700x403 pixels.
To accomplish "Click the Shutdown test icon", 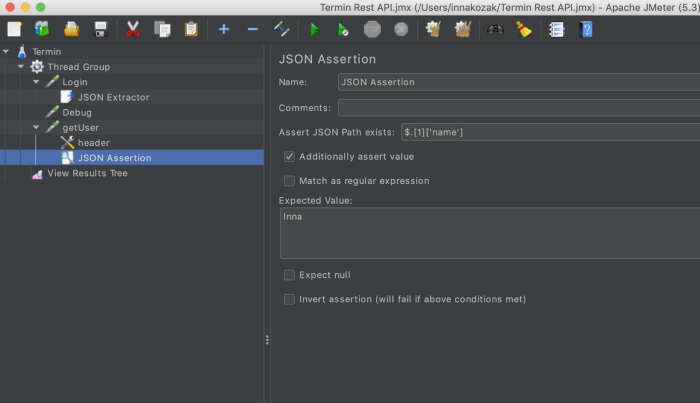I will tap(401, 29).
